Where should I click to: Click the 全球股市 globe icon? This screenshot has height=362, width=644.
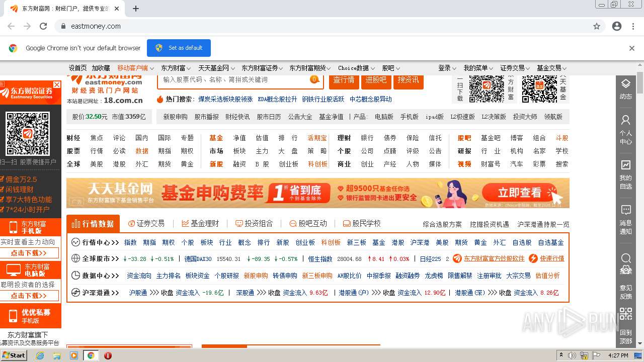coord(75,259)
